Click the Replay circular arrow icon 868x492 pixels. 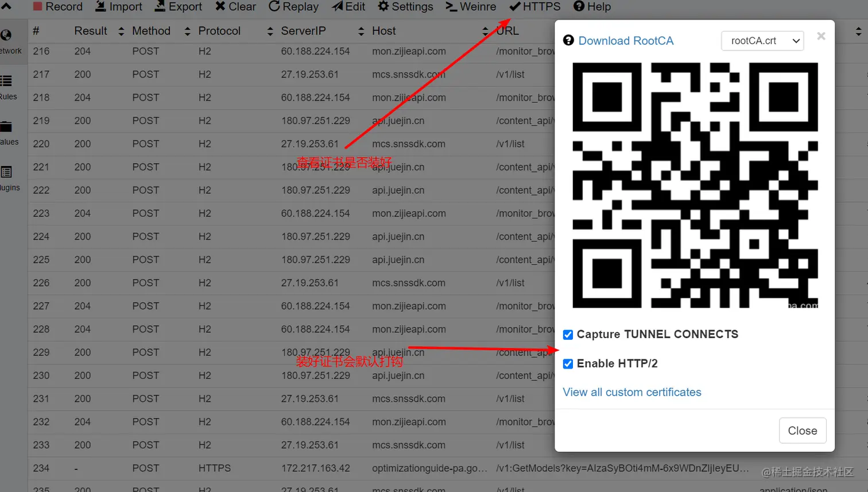click(274, 6)
